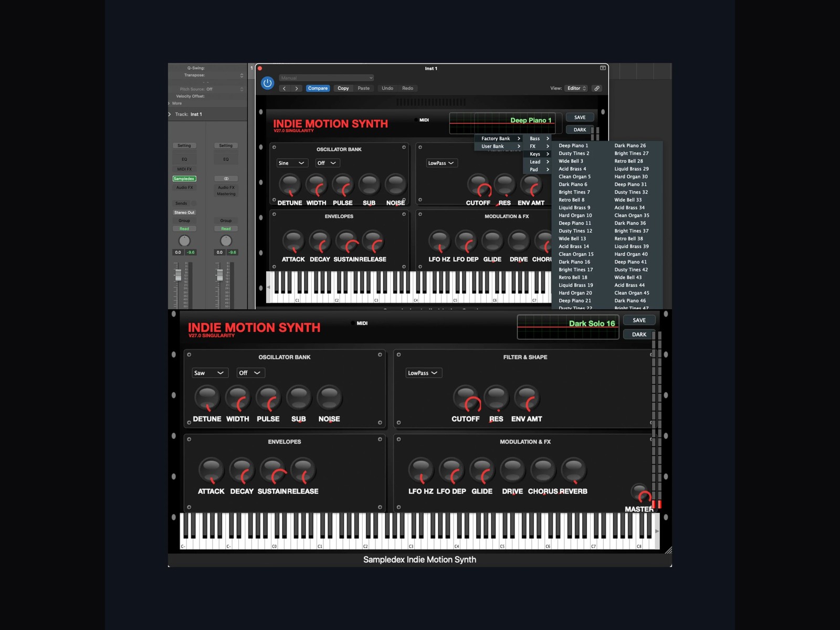Toggle Read automation on Sampledex channel strip
This screenshot has width=840, height=630.
184,229
